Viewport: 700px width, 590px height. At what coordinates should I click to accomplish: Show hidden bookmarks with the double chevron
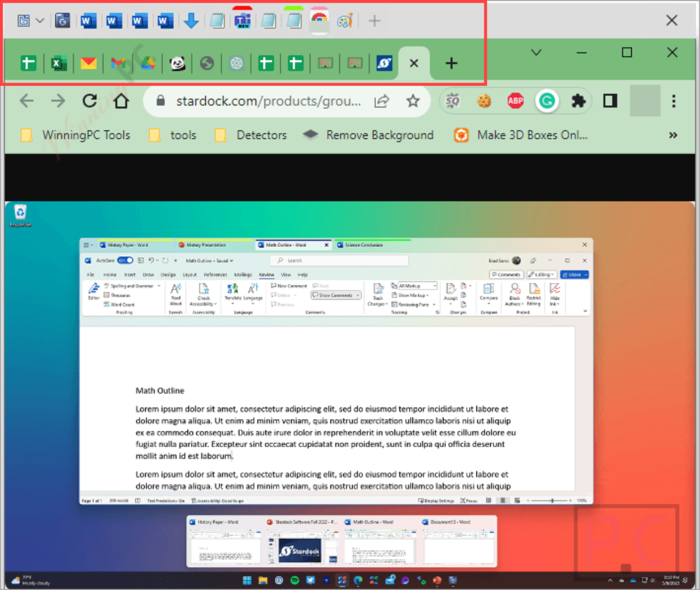click(673, 135)
